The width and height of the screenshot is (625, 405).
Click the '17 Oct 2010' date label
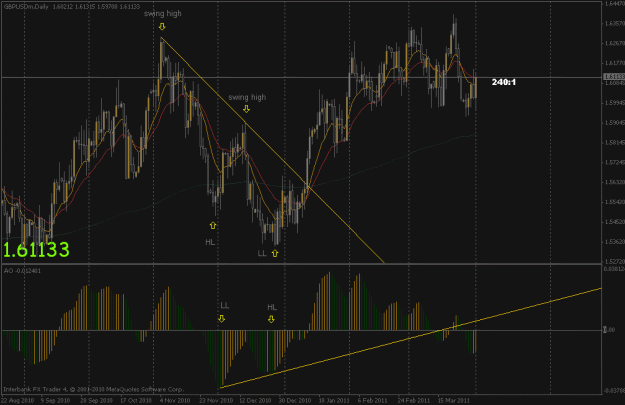tap(136, 400)
